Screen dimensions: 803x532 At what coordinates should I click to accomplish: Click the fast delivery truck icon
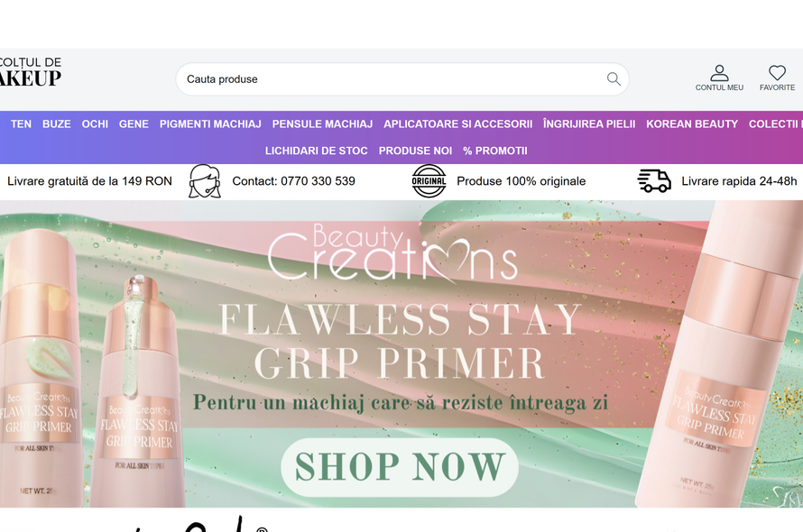(x=654, y=180)
